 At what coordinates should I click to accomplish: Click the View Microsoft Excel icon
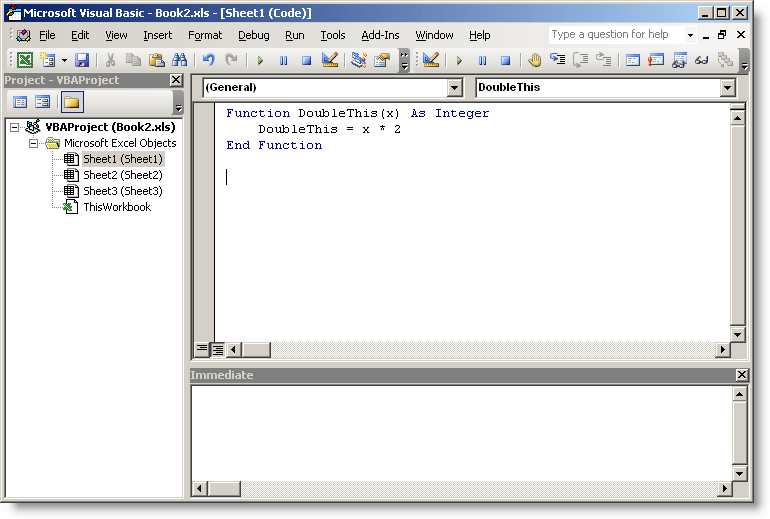tap(25, 60)
